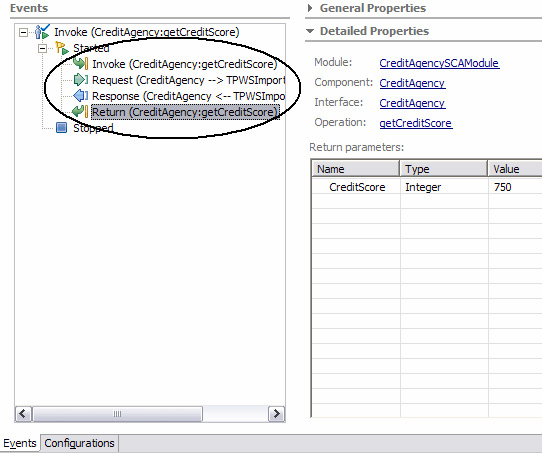Click the blue Stopped square icon

pyautogui.click(x=62, y=128)
